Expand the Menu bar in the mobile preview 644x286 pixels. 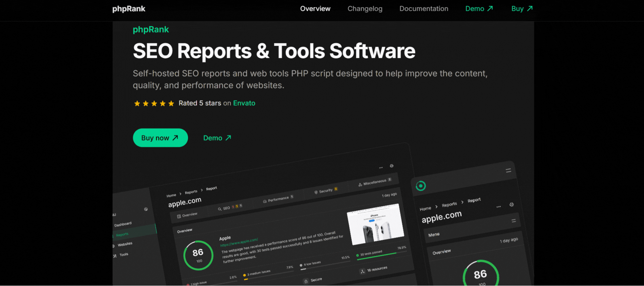coord(472,228)
